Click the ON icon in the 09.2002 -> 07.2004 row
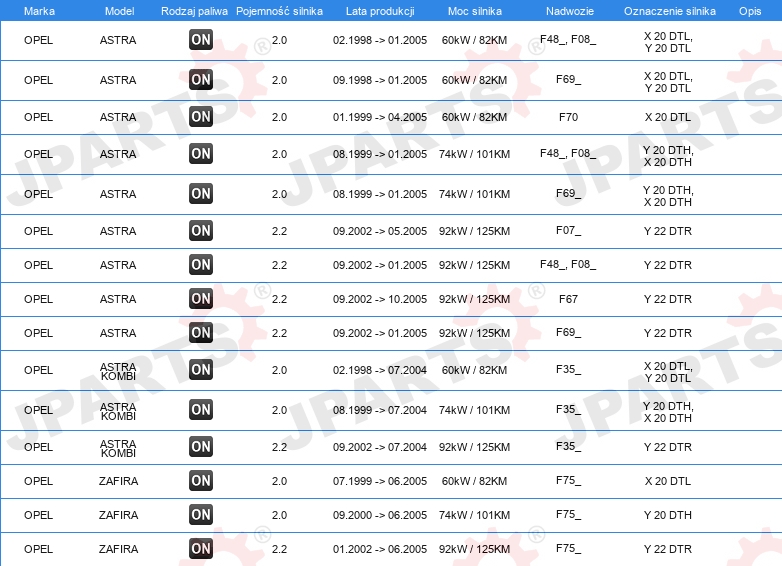This screenshot has height=566, width=782. [201, 447]
